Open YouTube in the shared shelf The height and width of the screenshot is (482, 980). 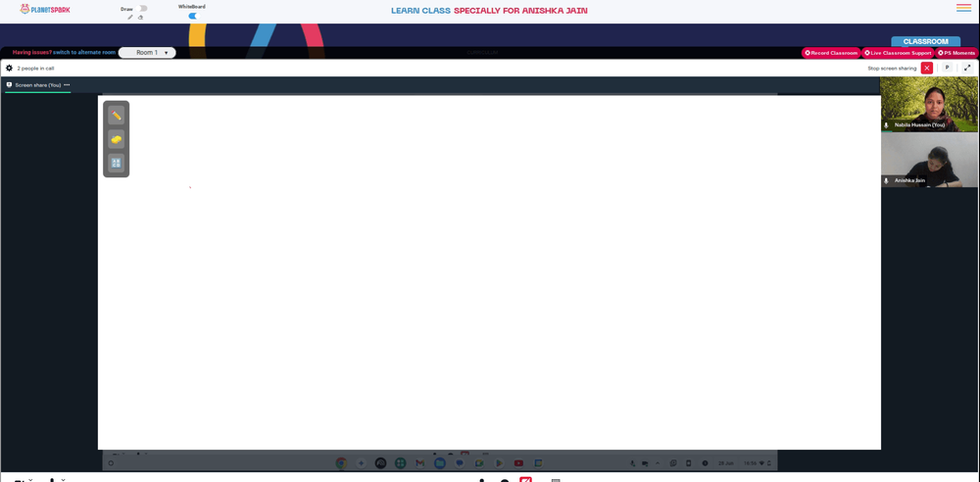[518, 463]
